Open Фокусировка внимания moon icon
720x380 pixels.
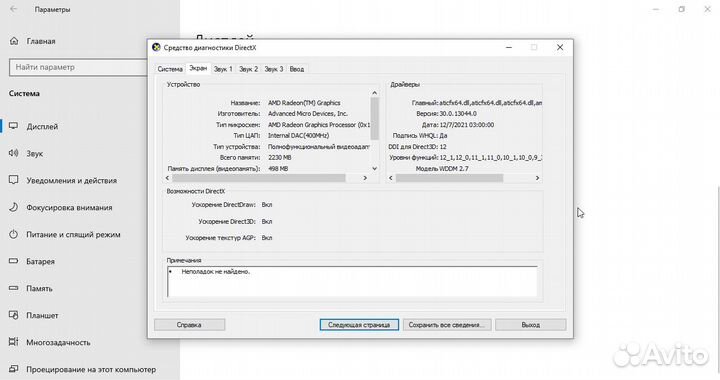tap(14, 207)
